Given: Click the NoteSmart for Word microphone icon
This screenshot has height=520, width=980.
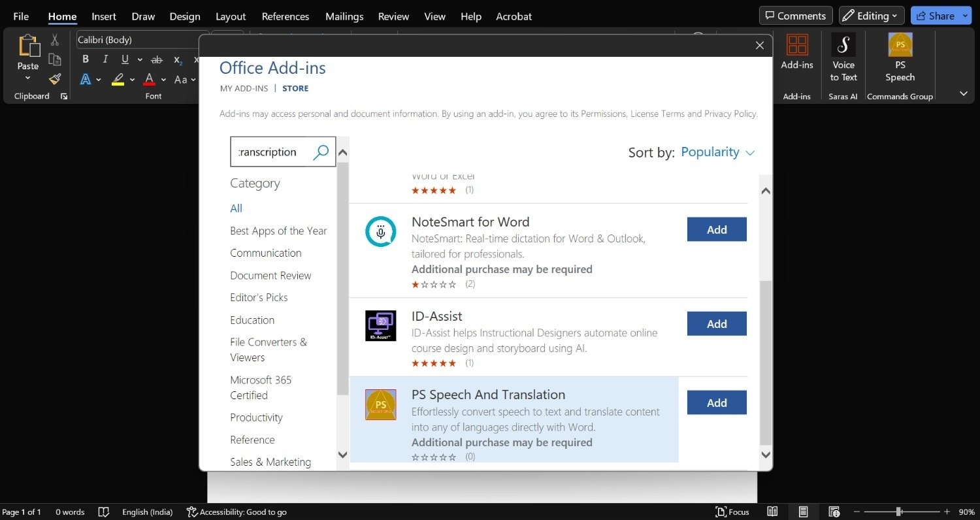Looking at the screenshot, I should (381, 232).
